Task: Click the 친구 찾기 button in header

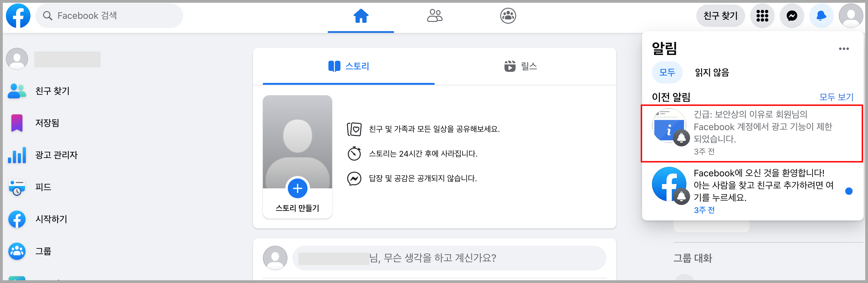Action: coord(720,16)
